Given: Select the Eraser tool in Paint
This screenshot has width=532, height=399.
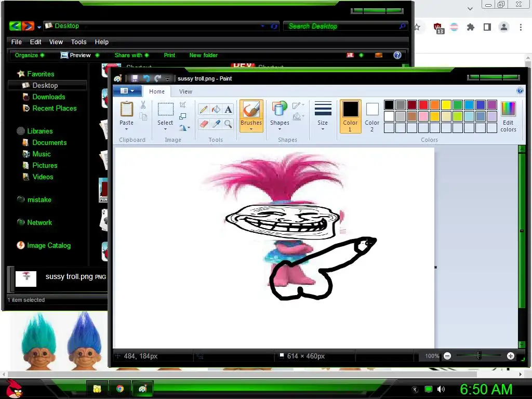Looking at the screenshot, I should pos(204,124).
